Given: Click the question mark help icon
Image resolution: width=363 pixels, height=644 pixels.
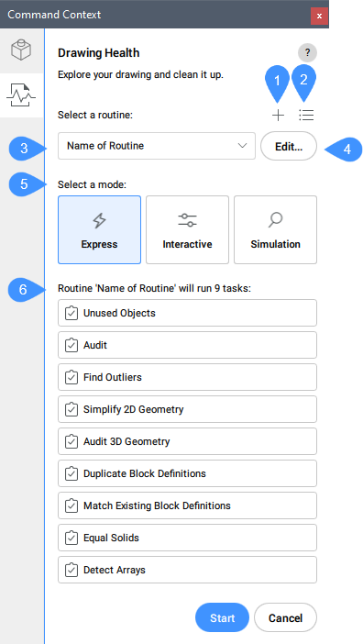Looking at the screenshot, I should pos(307,53).
